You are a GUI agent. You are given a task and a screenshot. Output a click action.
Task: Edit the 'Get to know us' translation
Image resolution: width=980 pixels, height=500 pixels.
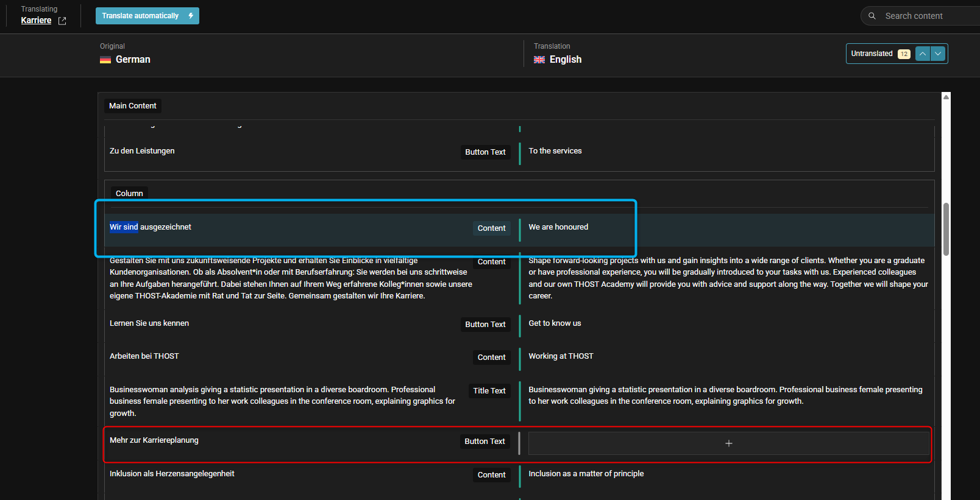(555, 323)
